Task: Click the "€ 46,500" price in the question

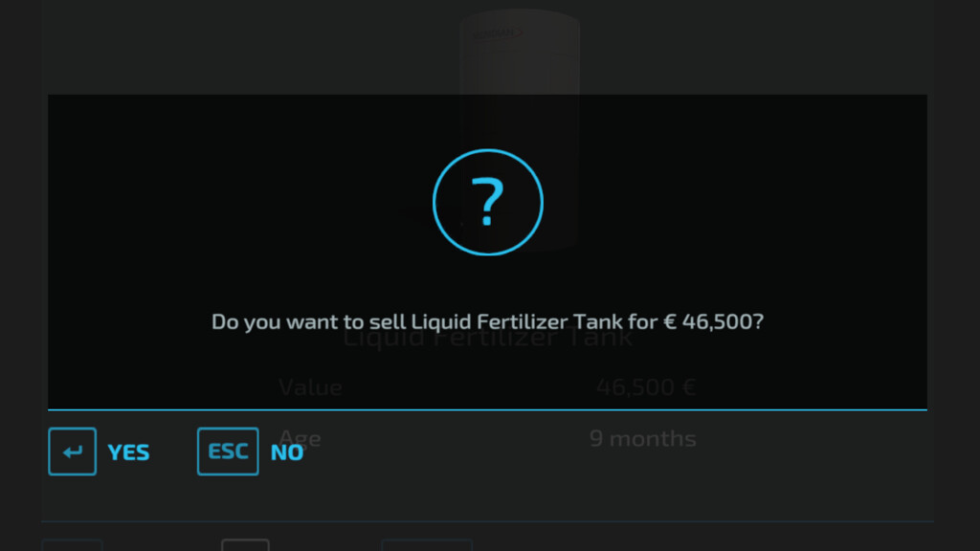Action: [712, 322]
